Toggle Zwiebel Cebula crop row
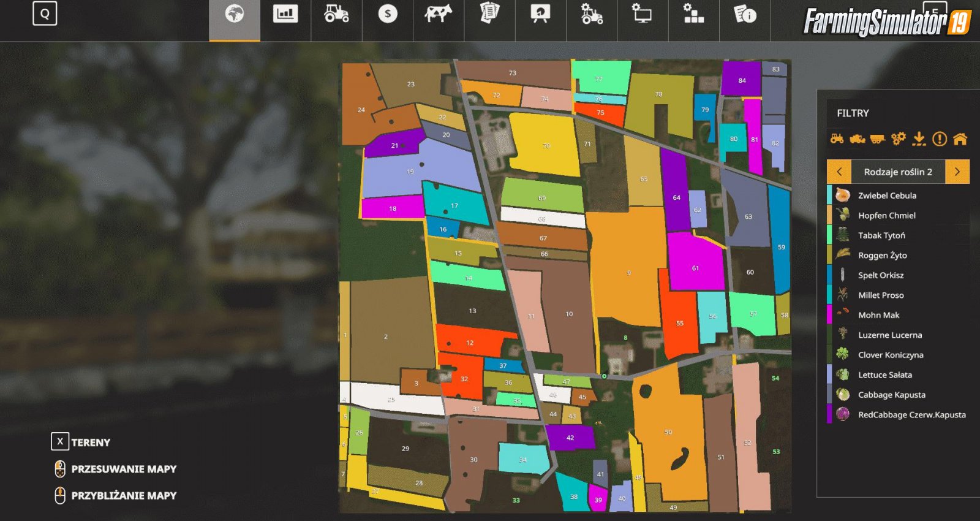The height and width of the screenshot is (521, 980). [x=898, y=196]
